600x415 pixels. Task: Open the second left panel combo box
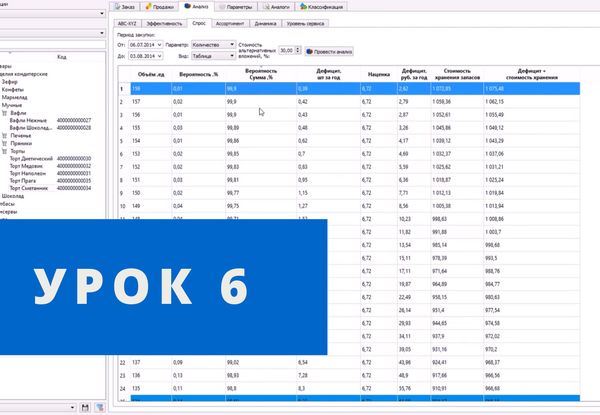101,33
